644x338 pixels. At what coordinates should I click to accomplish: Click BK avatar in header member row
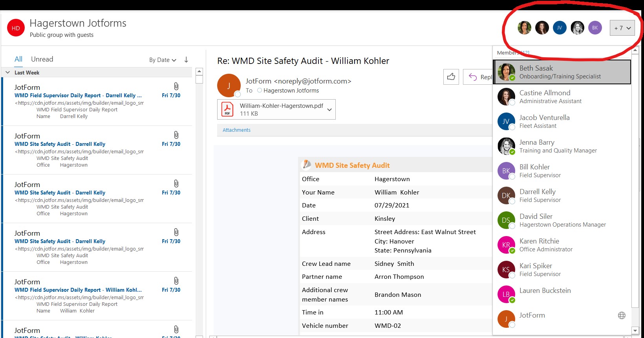point(595,28)
